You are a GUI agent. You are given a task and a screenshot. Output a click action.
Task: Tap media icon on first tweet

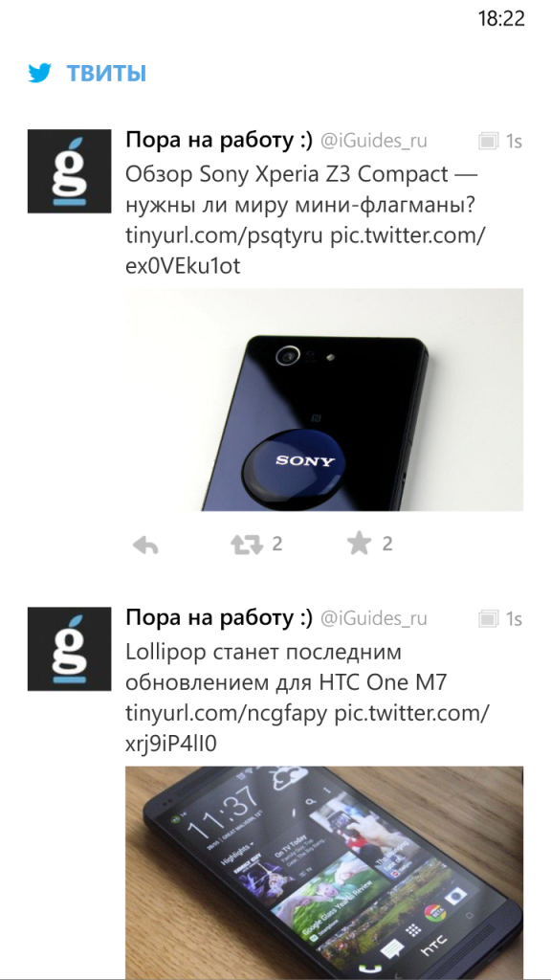pos(487,142)
